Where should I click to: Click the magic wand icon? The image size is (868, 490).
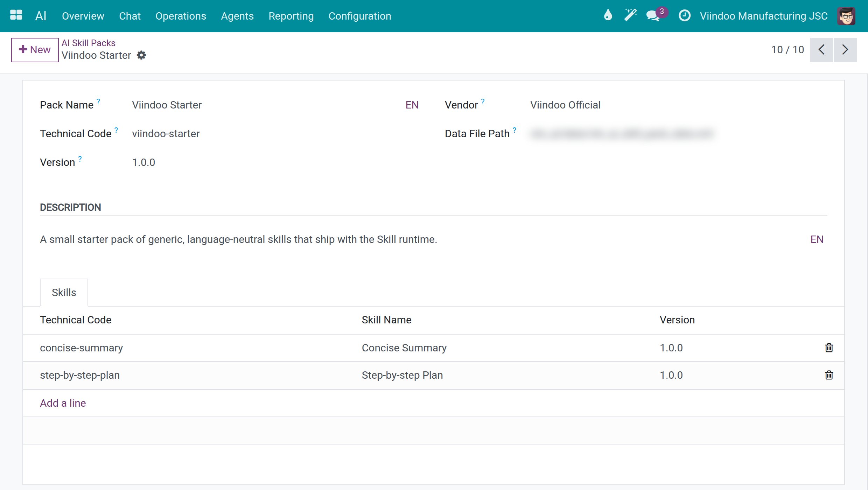630,15
